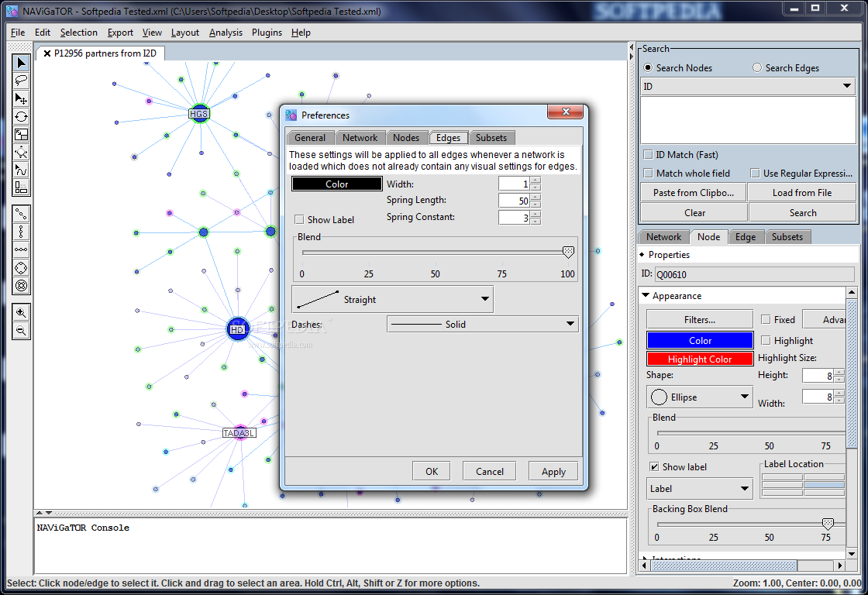868x595 pixels.
Task: Arrange nodes in a circle layout
Action: pos(21,268)
